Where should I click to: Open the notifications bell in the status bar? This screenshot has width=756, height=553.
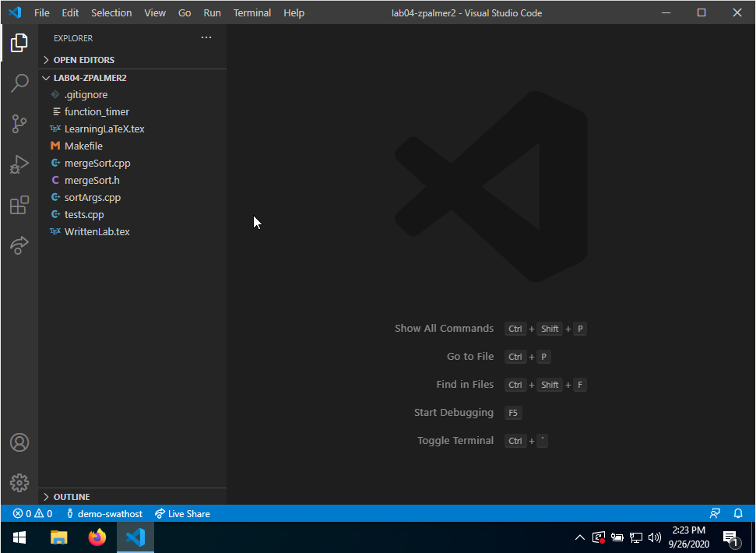pyautogui.click(x=737, y=513)
